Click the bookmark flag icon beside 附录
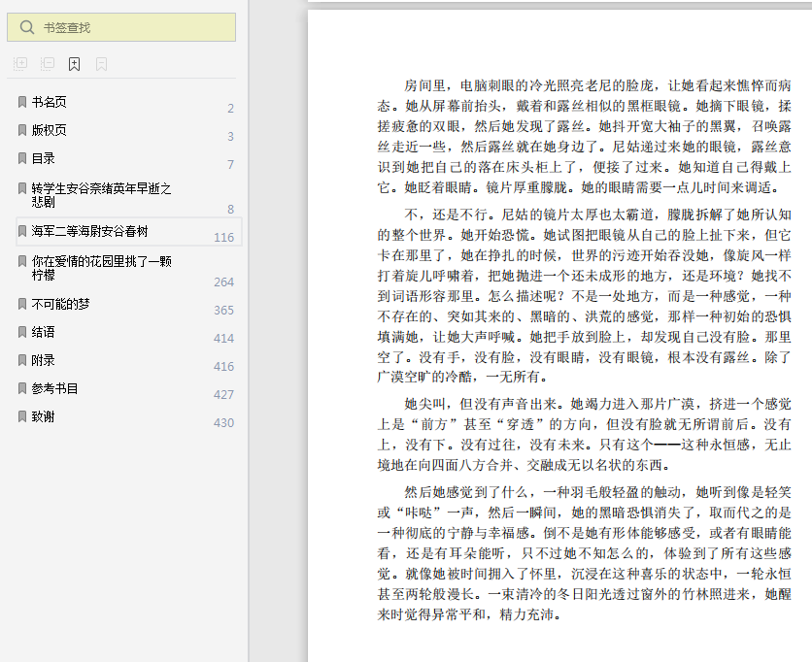Screen dimensions: 812x662 (x=22, y=360)
